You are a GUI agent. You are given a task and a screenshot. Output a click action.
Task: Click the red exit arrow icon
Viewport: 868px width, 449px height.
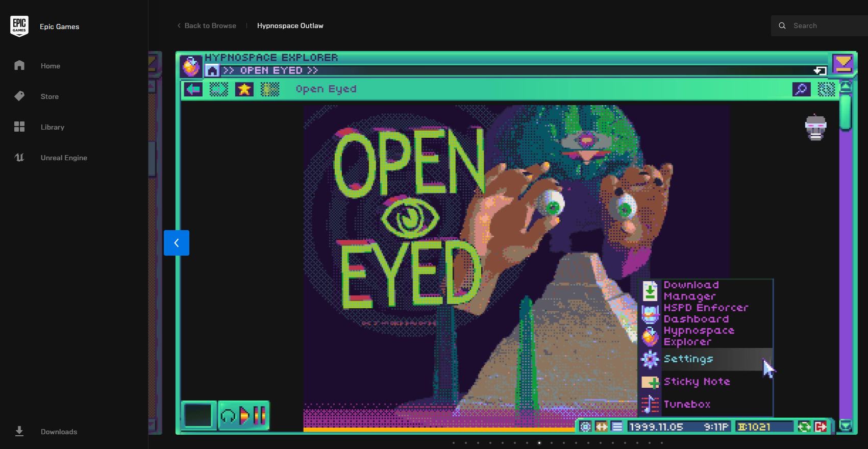pyautogui.click(x=821, y=427)
